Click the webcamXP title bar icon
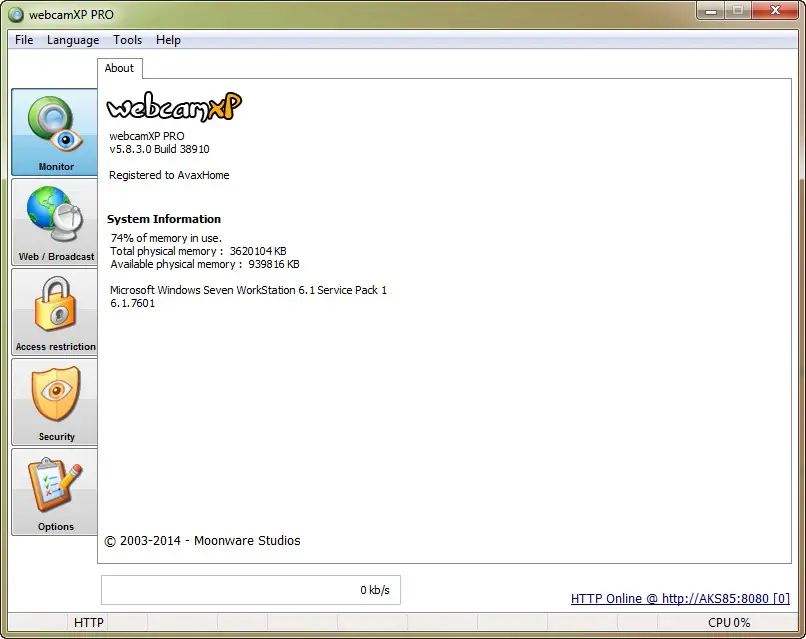This screenshot has height=639, width=806. pos(15,14)
